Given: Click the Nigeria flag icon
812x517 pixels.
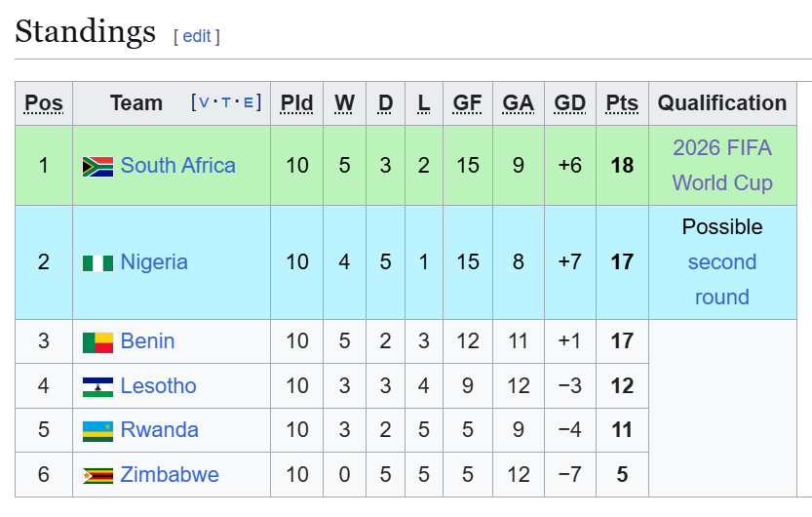Looking at the screenshot, I should [97, 262].
